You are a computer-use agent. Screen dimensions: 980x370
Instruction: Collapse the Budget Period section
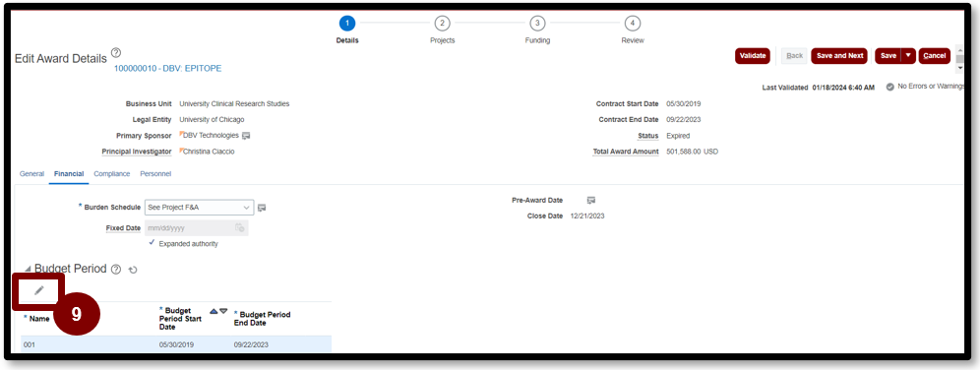coord(27,270)
